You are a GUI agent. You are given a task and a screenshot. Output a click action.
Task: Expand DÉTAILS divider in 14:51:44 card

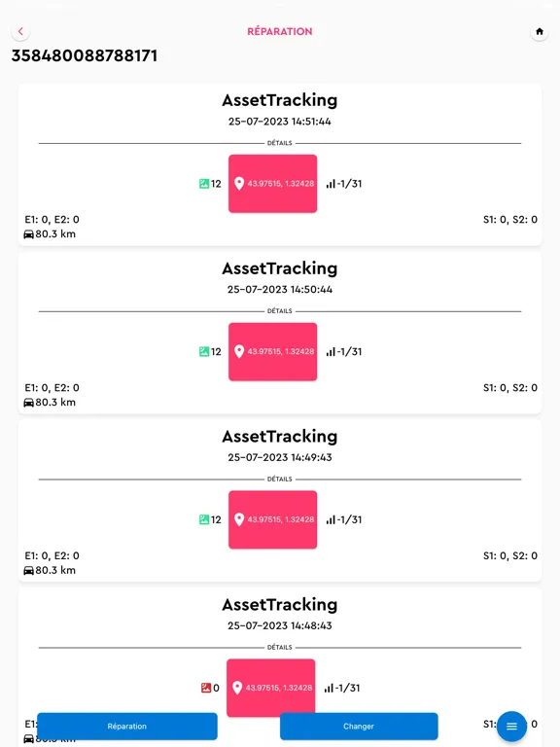click(280, 143)
